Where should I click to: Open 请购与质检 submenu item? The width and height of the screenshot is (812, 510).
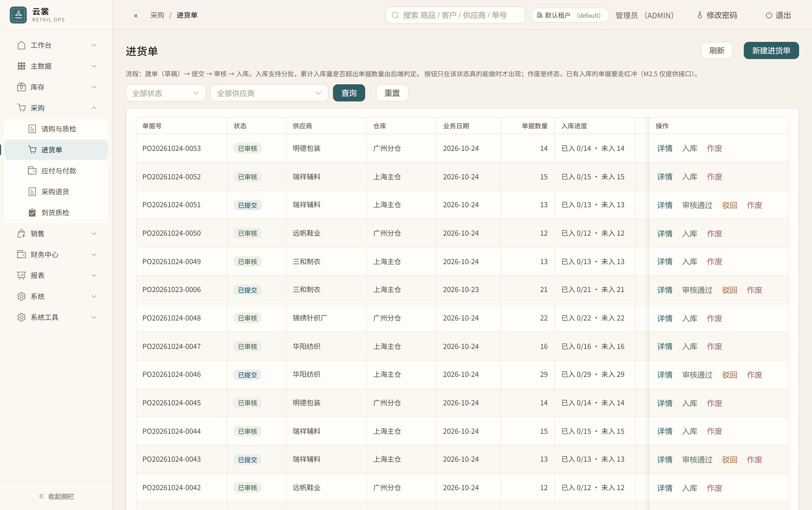[56, 129]
